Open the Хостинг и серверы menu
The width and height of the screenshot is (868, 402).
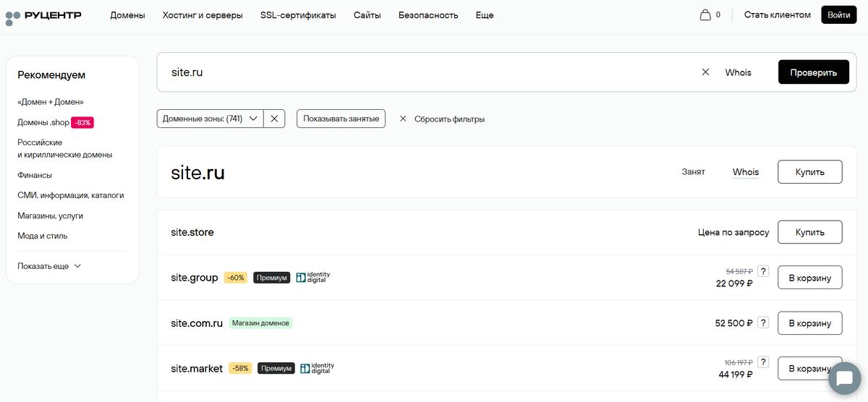[x=203, y=15]
